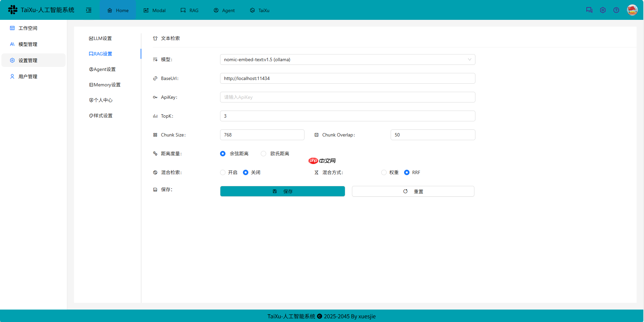Select the 余弦距离 radio button
644x322 pixels.
[x=222, y=154]
